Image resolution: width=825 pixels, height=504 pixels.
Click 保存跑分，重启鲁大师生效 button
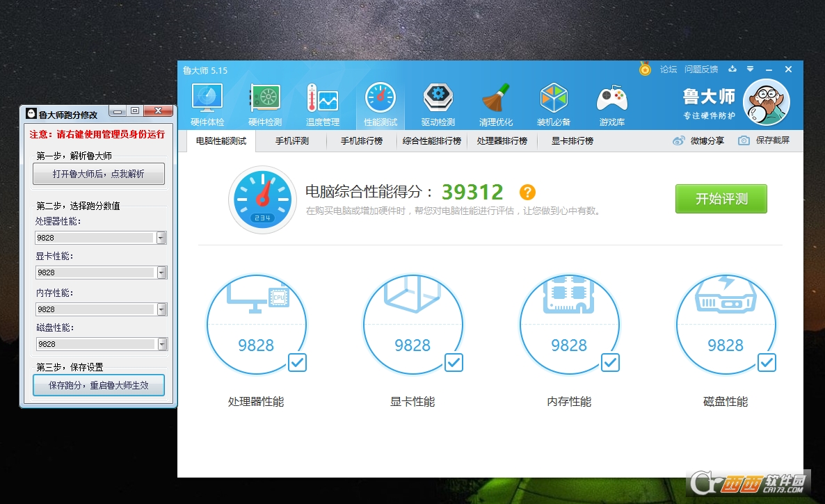click(x=98, y=385)
